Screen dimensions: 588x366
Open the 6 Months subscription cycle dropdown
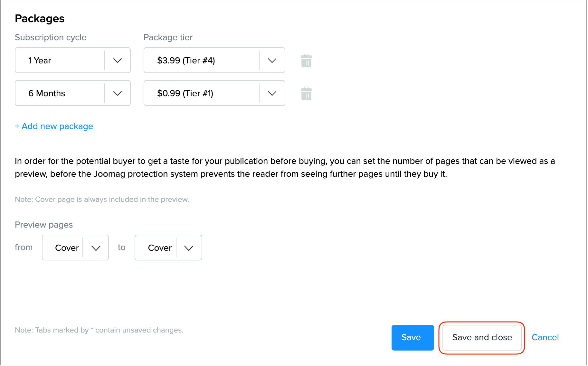pyautogui.click(x=60, y=93)
